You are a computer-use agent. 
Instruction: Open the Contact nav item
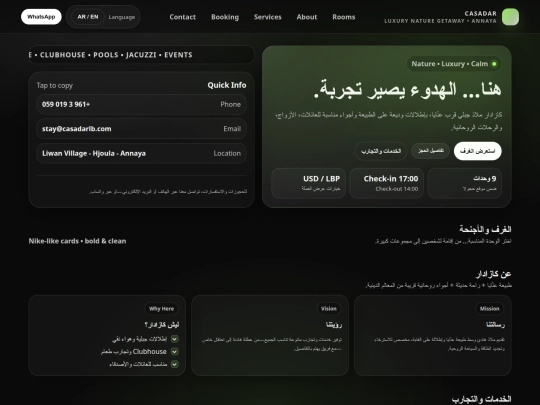[x=183, y=17]
